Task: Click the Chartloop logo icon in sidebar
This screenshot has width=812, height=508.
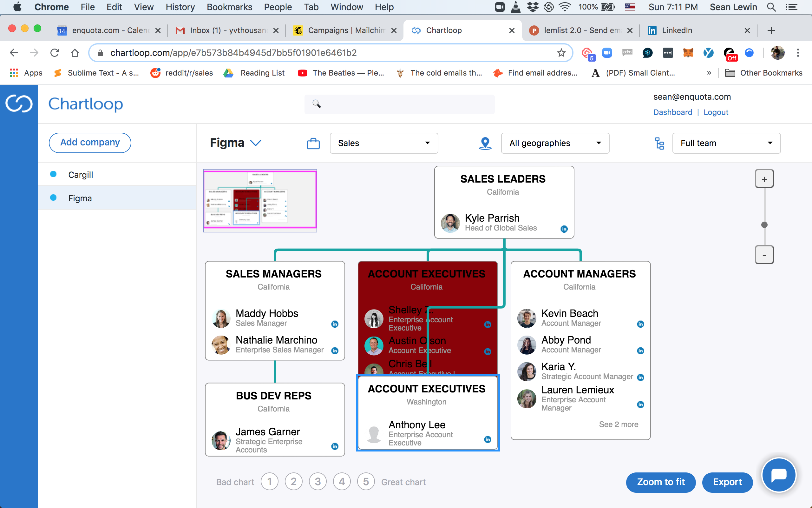Action: [19, 104]
